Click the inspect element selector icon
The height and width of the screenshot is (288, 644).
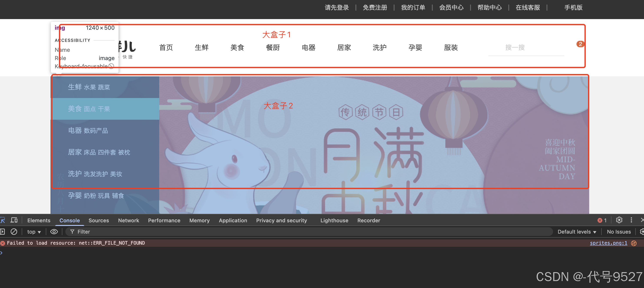(x=3, y=220)
